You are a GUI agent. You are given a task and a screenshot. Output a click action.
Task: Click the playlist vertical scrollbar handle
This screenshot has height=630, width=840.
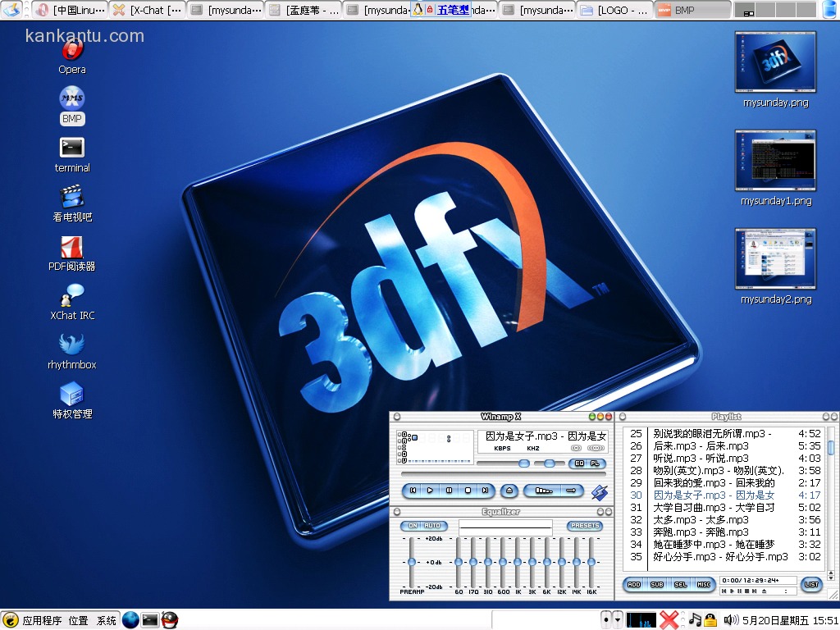(831, 447)
